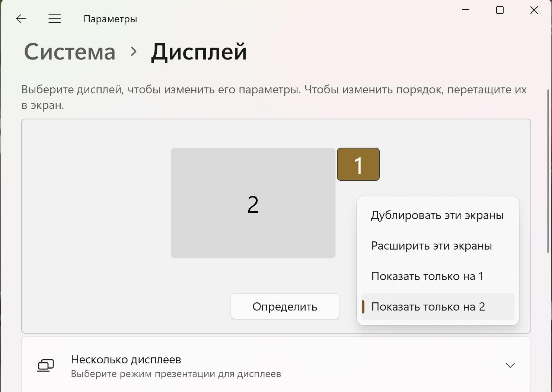Click the breadcrumb arrow after Система
The image size is (552, 392).
coord(134,52)
